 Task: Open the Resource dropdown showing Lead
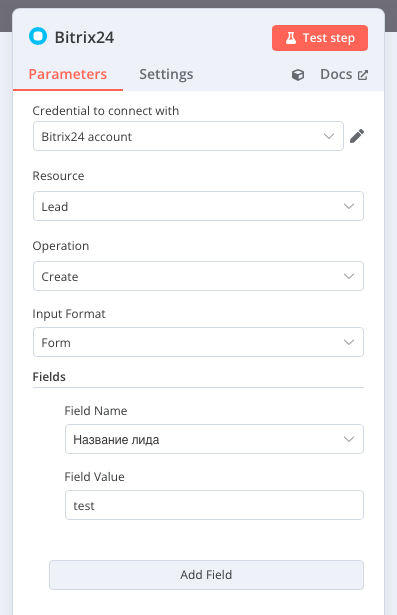point(198,206)
